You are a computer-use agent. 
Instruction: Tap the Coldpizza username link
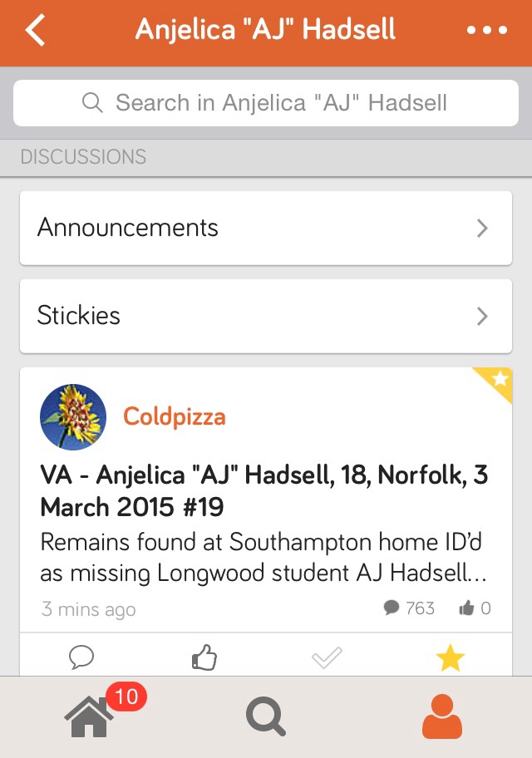click(x=175, y=416)
